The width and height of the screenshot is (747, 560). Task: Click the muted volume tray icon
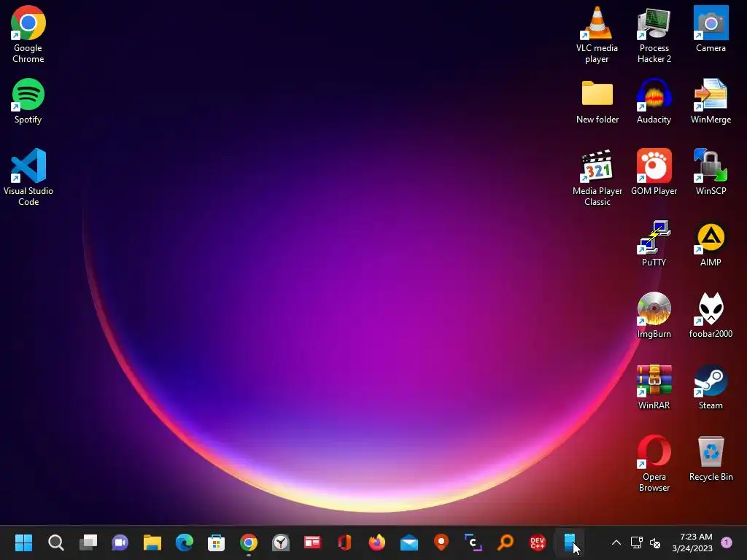click(656, 542)
